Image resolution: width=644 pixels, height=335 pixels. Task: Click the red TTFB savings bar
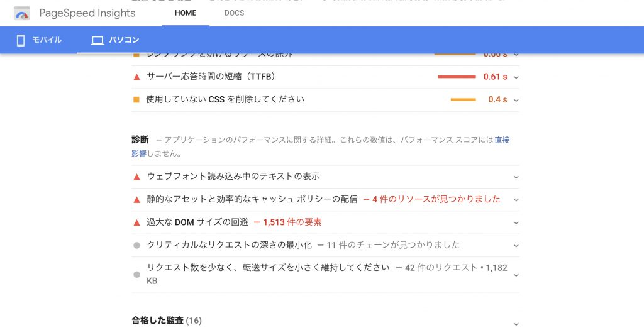pyautogui.click(x=457, y=77)
